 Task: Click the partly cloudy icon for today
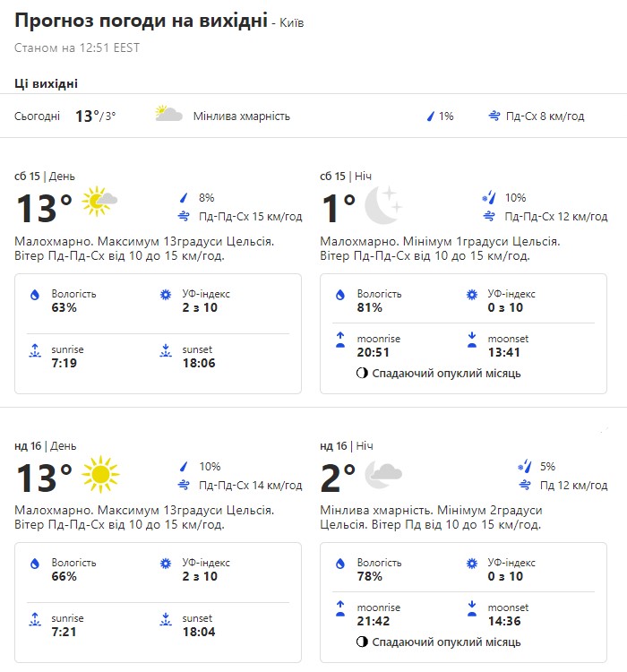pos(168,115)
